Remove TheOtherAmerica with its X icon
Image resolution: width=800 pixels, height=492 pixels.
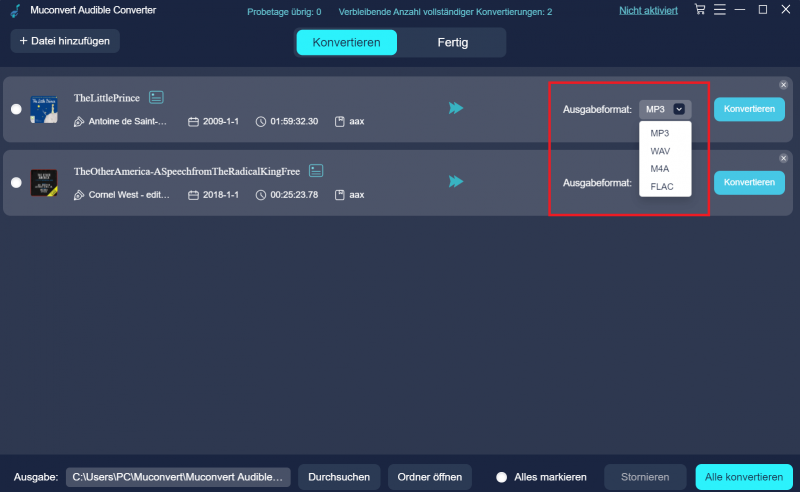[x=783, y=159]
